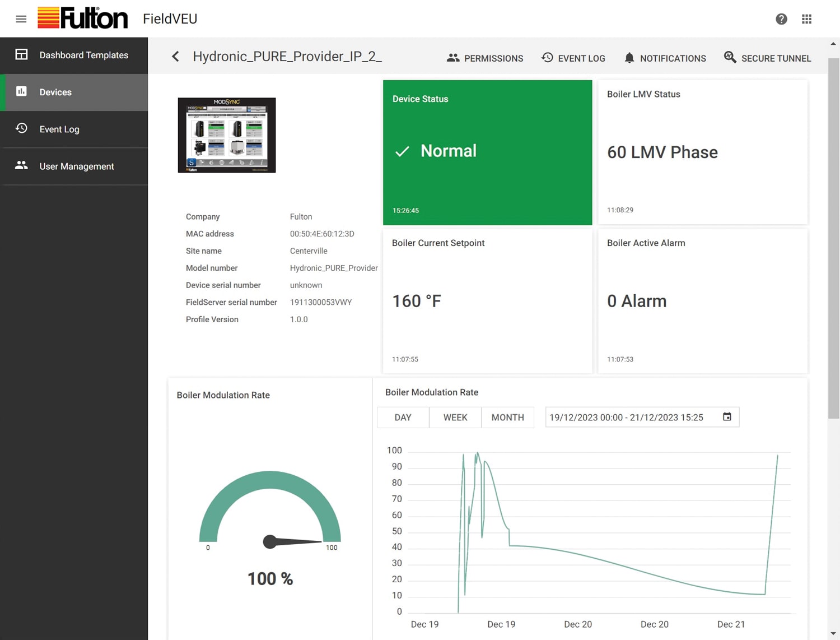This screenshot has width=840, height=640.
Task: Switch to the WEEK chart view
Action: pyautogui.click(x=455, y=417)
